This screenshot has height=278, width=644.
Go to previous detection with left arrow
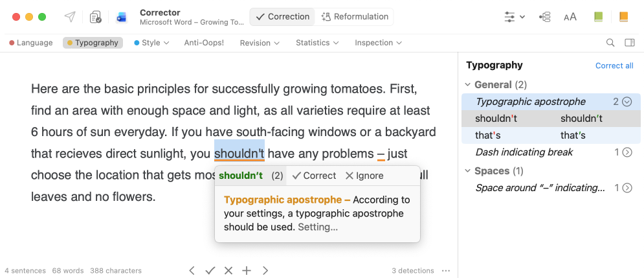(192, 270)
